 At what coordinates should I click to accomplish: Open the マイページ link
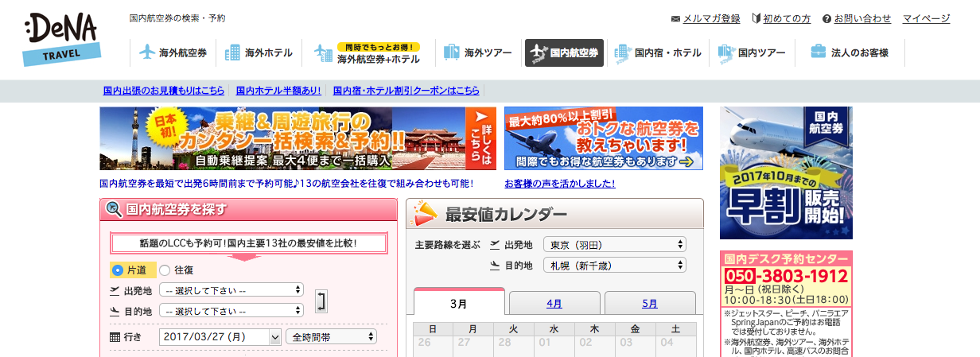click(926, 18)
